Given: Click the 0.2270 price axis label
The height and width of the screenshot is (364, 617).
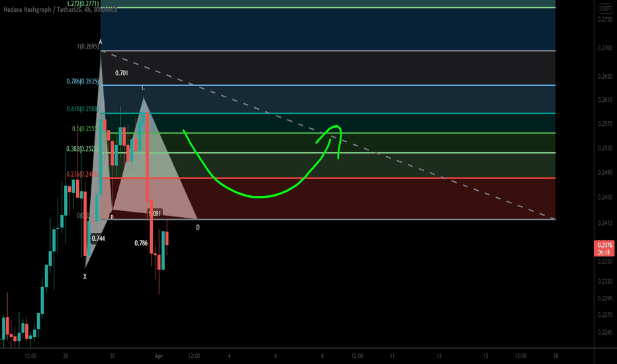Looking at the screenshot, I should pyautogui.click(x=605, y=315).
